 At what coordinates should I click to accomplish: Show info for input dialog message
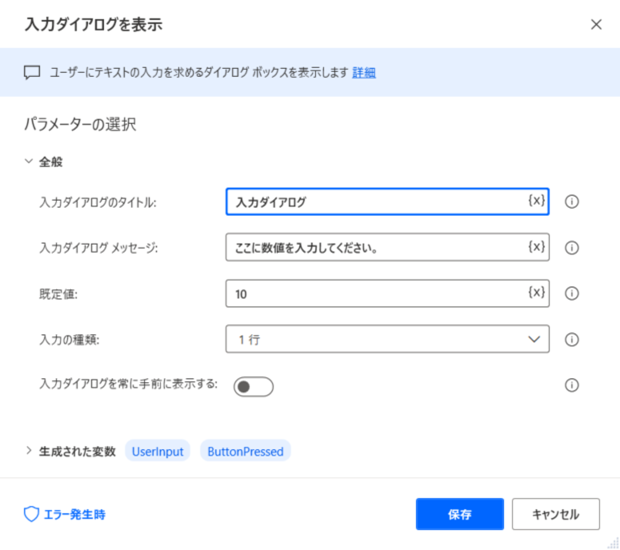coord(571,248)
